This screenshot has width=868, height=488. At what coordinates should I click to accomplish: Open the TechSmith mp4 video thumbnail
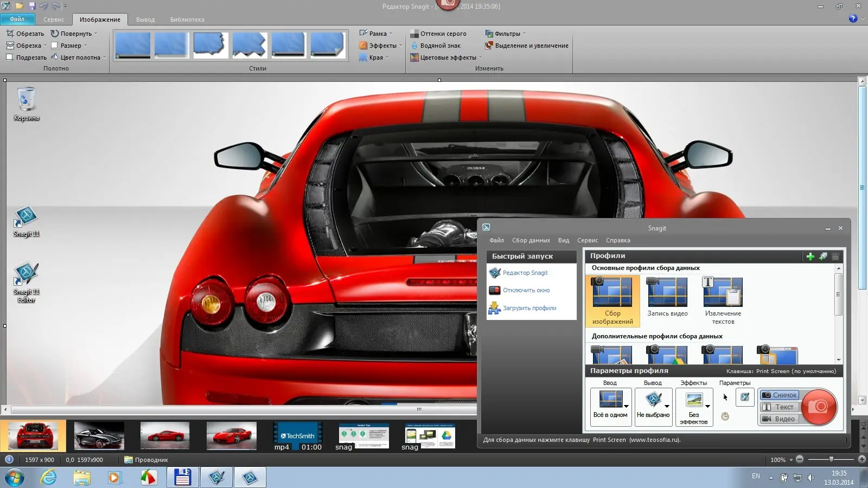[x=297, y=435]
